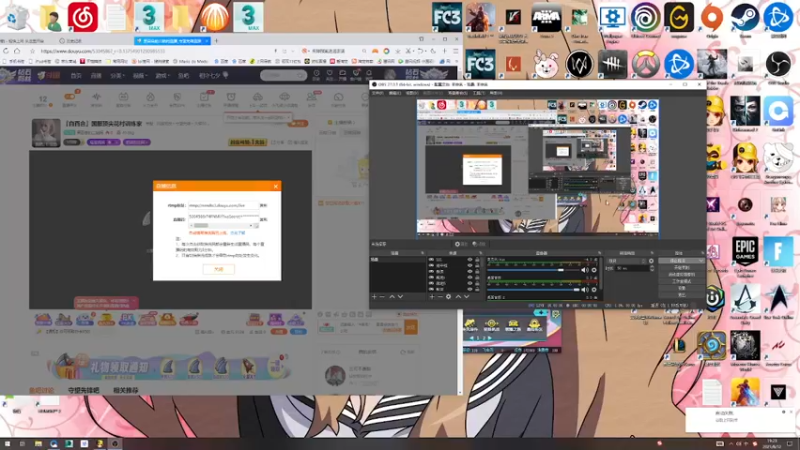This screenshot has height=450, width=800.
Task: Open the Watch Dogs desktop icon
Action: [x=579, y=65]
